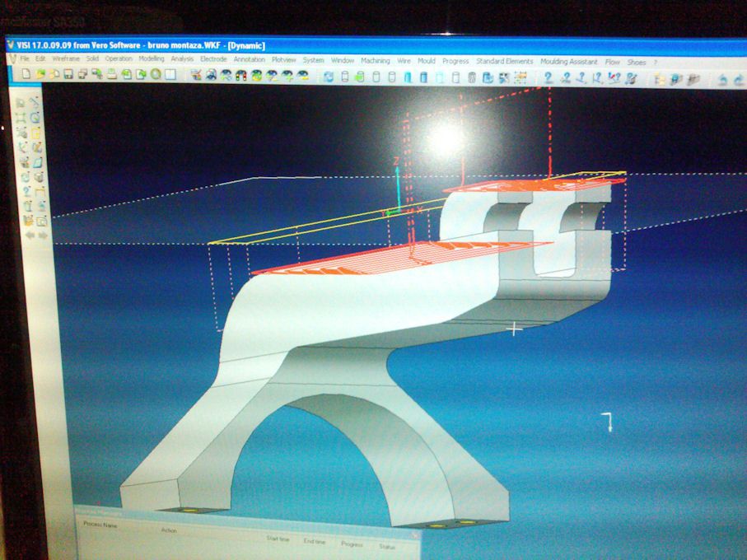This screenshot has height=560, width=747.
Task: Click the yellow folder tree icon
Action: coord(660,80)
